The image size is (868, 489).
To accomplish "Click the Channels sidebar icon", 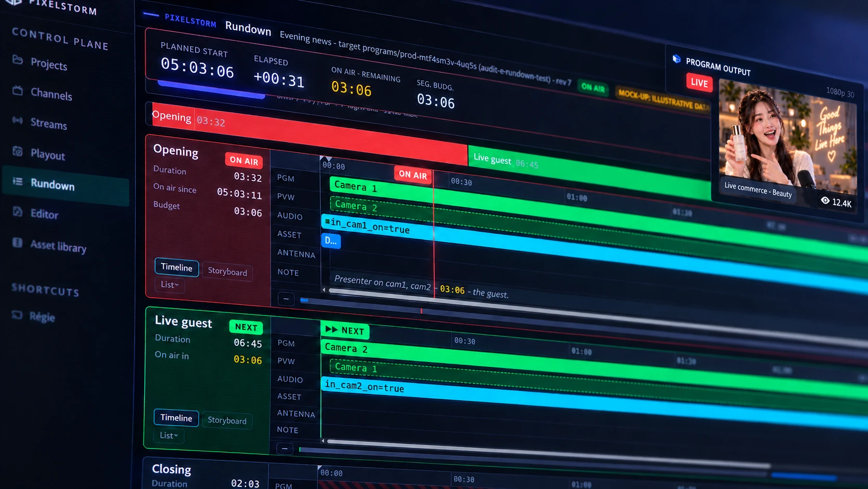I will [x=18, y=90].
